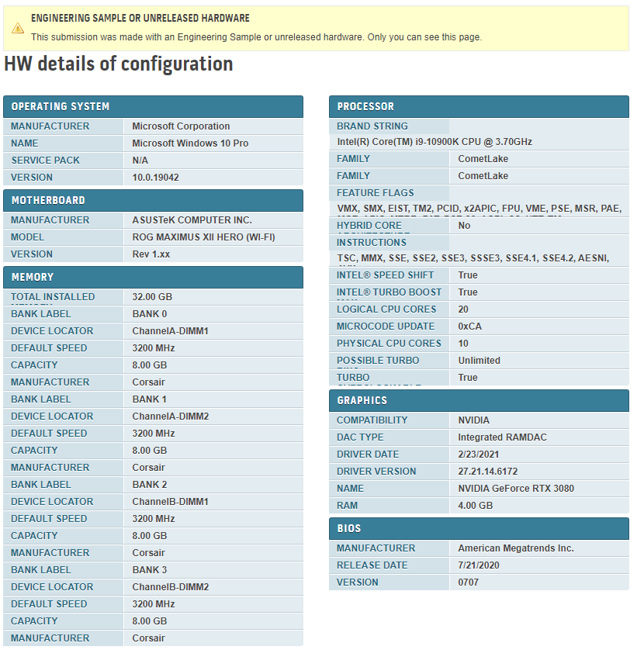
Task: Click the Operating System section header
Action: [x=61, y=106]
